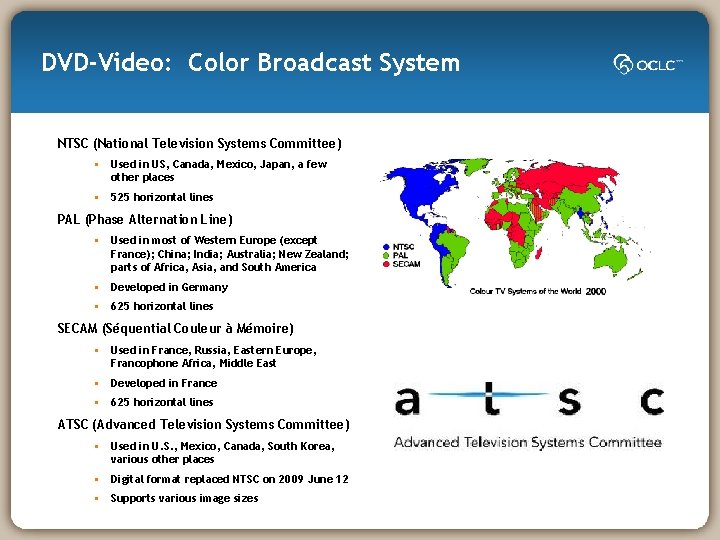
Task: Select the heading 'PAL (Phase Alternation Line)'
Action: tap(145, 219)
